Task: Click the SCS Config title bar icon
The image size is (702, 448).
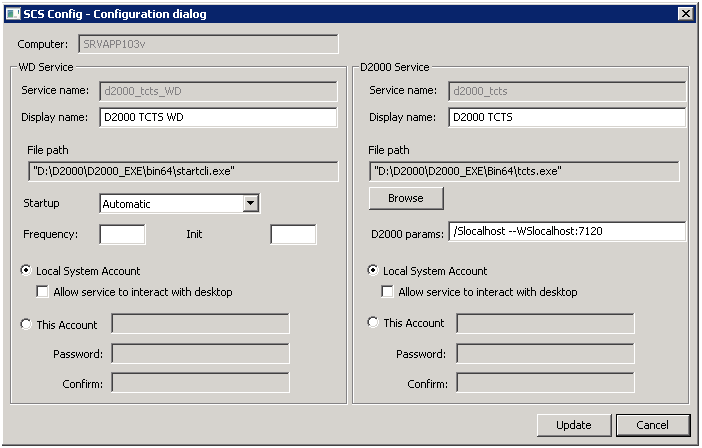Action: click(x=11, y=13)
